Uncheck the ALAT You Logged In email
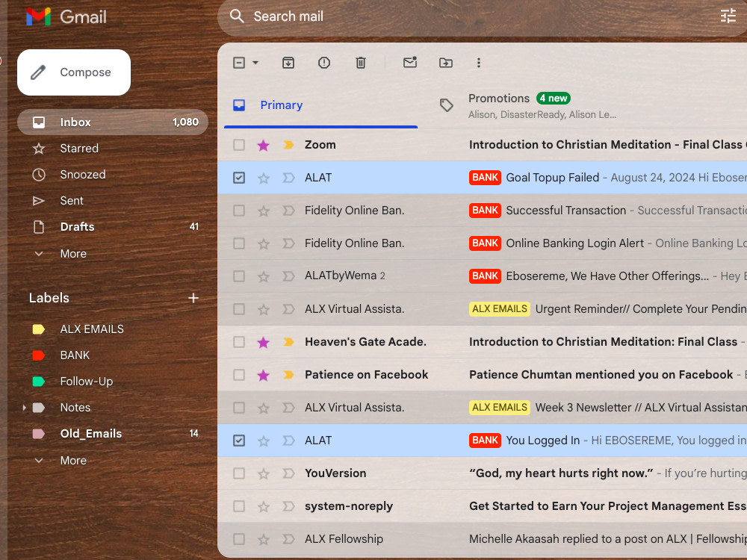 click(x=239, y=441)
